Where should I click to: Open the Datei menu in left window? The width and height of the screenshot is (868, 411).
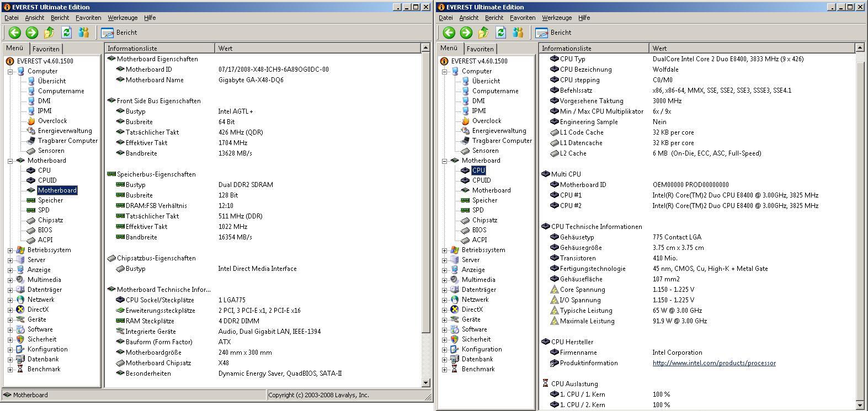click(x=12, y=18)
